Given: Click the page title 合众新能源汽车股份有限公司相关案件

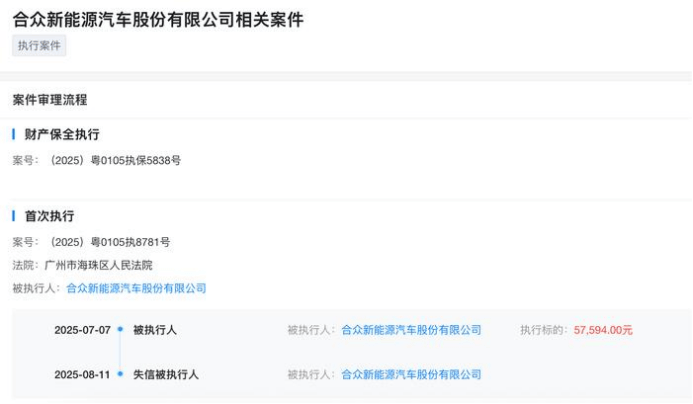Looking at the screenshot, I should [x=158, y=19].
